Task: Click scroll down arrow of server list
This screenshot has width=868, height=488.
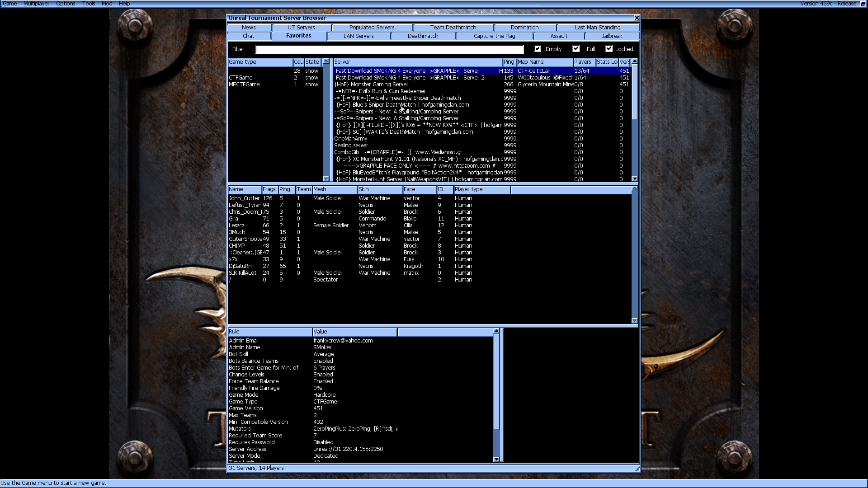Action: point(635,179)
